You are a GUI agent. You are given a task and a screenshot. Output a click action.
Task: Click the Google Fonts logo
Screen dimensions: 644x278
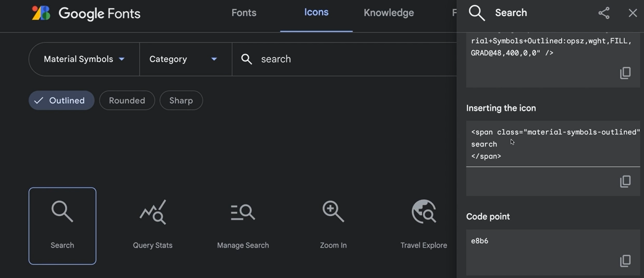coord(86,13)
